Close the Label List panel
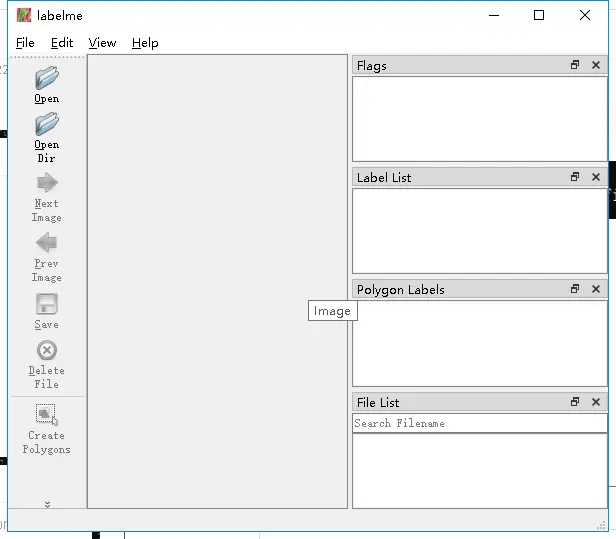 point(596,177)
